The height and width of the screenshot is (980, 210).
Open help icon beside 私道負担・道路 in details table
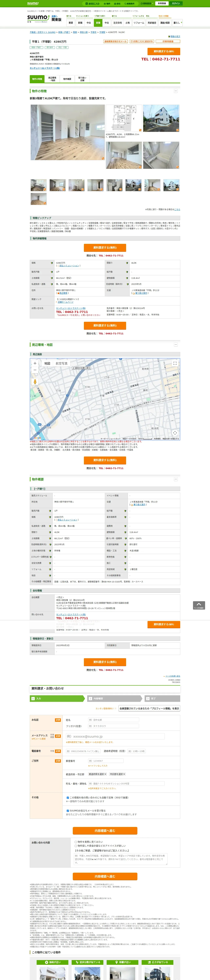click(x=52, y=284)
